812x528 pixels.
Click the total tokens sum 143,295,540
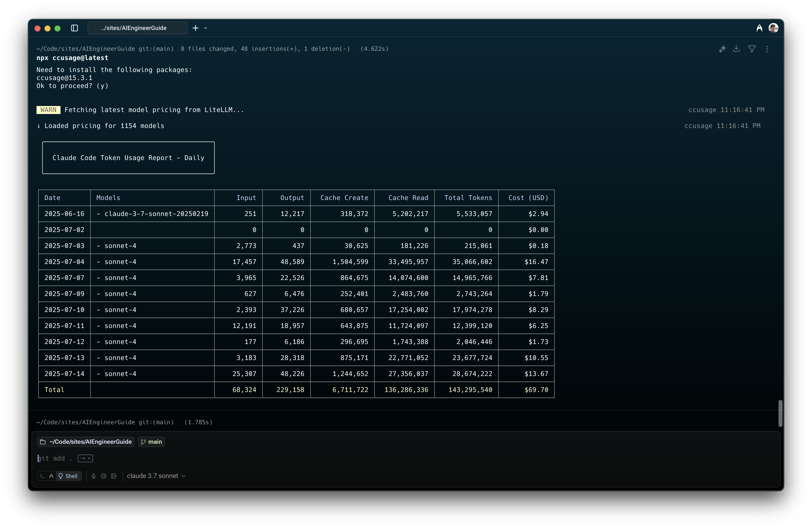[x=470, y=390]
